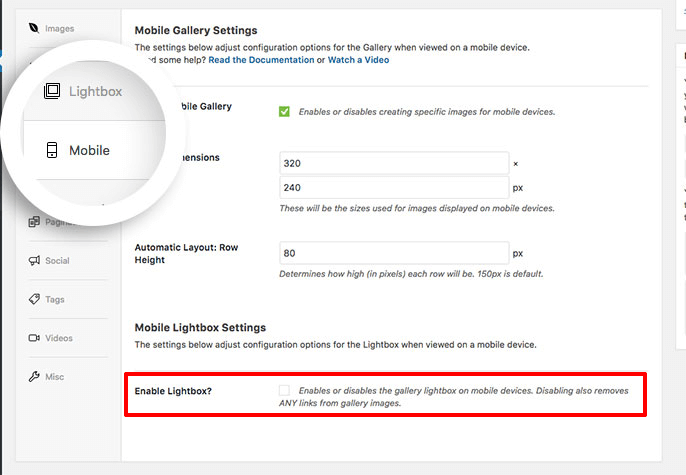686x475 pixels.
Task: Click the Lightbox stacked-squares icon
Action: point(52,91)
